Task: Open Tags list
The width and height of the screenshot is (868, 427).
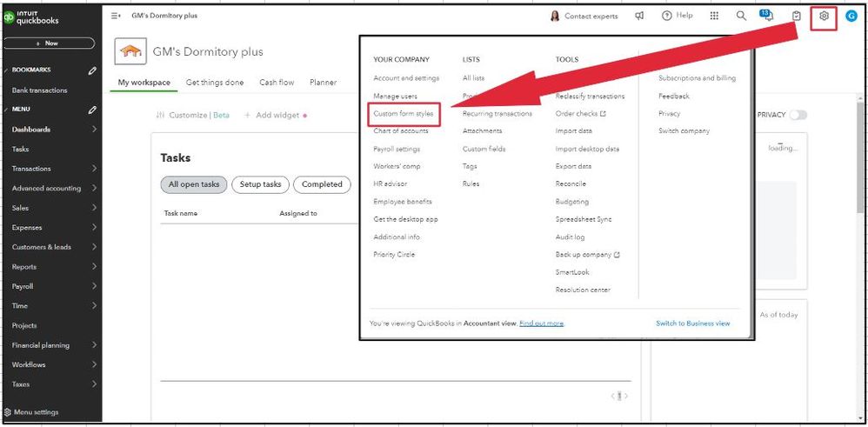Action: point(470,166)
